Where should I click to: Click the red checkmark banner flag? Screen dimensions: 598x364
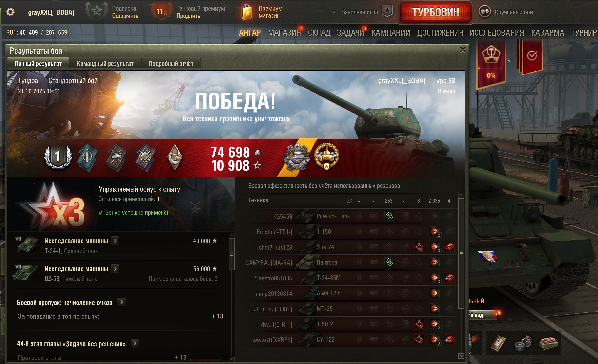[x=531, y=56]
